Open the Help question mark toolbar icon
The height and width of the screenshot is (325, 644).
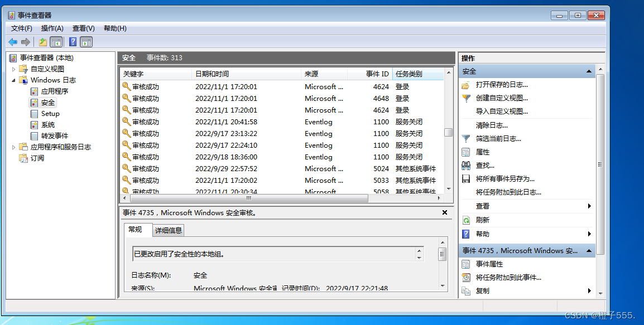point(73,42)
